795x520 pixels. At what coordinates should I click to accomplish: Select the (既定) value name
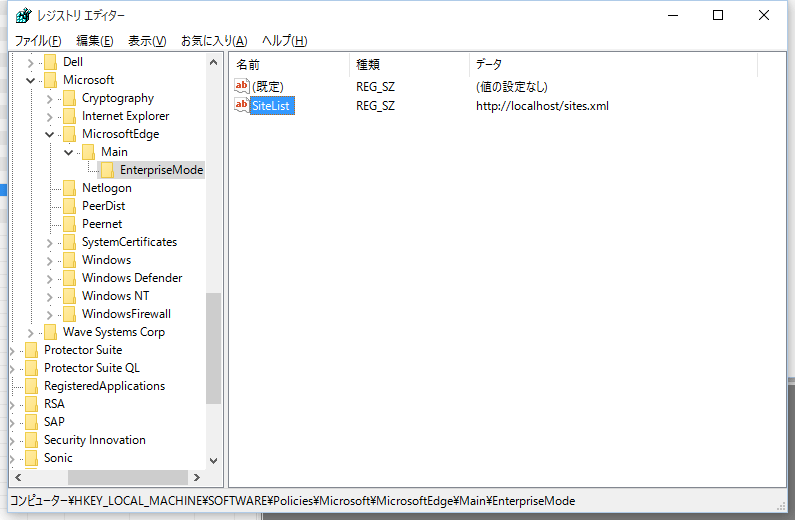pos(268,87)
